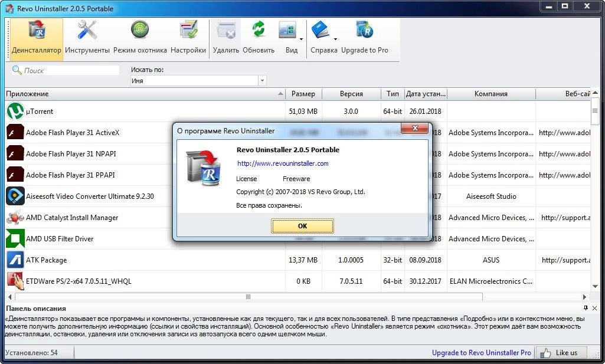
Task: Open the Искать по Имя combo box
Action: click(198, 81)
